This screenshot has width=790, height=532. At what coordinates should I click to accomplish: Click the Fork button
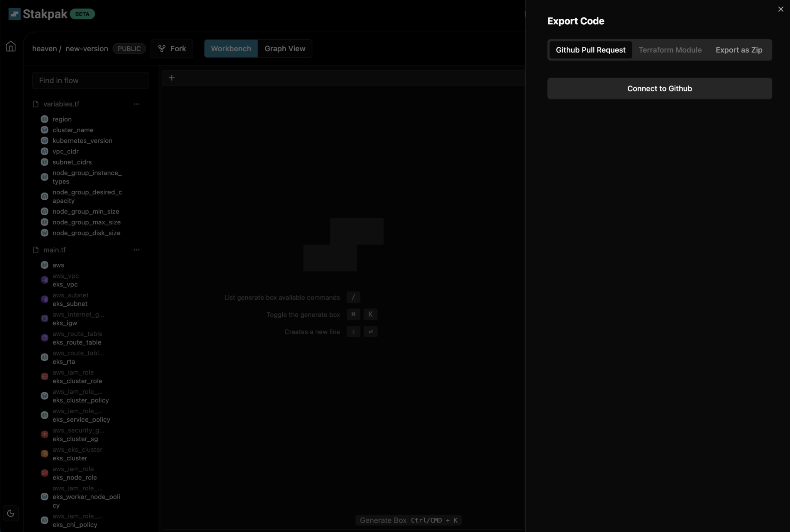pos(172,49)
